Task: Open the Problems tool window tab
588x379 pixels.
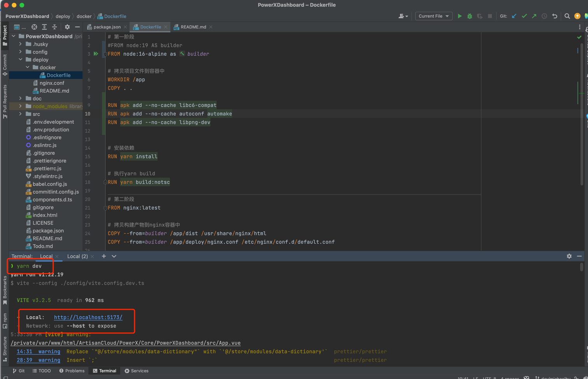Action: click(x=72, y=371)
